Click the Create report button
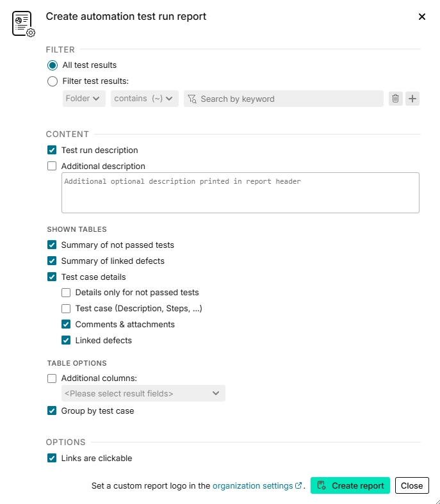The height and width of the screenshot is (504, 440). 350,485
